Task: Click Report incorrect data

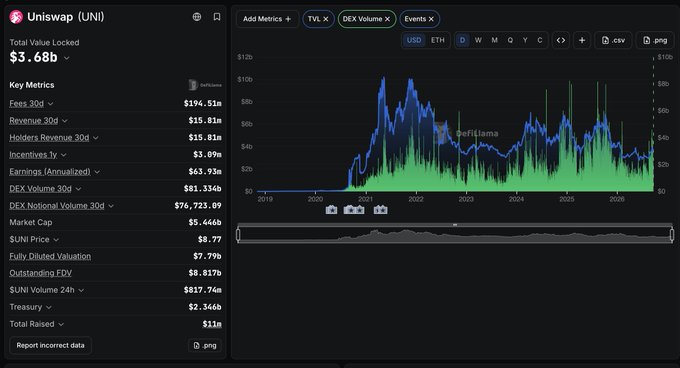Action: [x=50, y=345]
